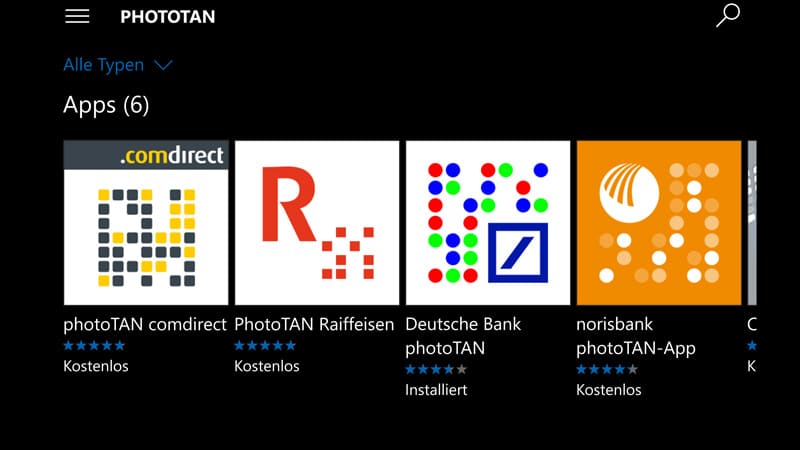Click the chevron next to Alle Typen
This screenshot has width=800, height=450.
coord(163,65)
